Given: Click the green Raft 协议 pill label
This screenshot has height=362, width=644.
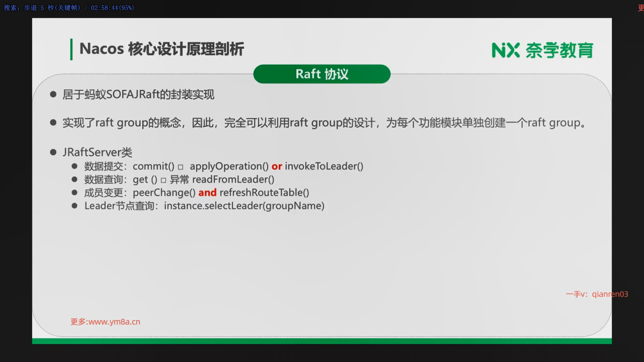Looking at the screenshot, I should 322,74.
